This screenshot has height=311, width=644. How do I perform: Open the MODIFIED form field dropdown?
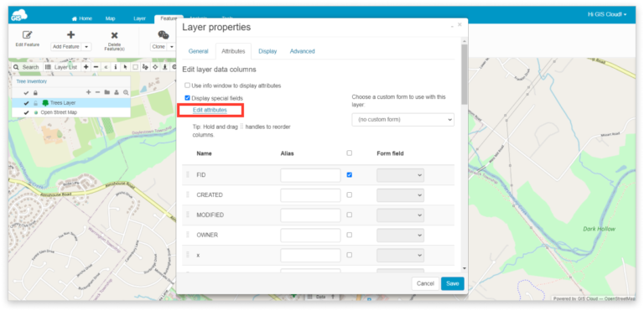point(401,215)
